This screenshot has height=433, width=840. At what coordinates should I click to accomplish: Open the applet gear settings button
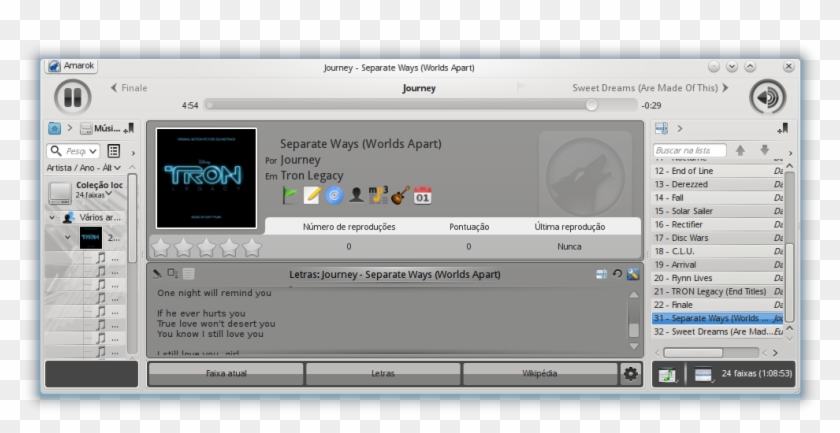631,374
